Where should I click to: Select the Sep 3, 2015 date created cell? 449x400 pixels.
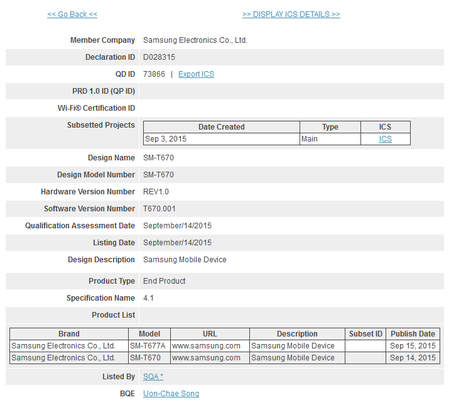[221, 139]
